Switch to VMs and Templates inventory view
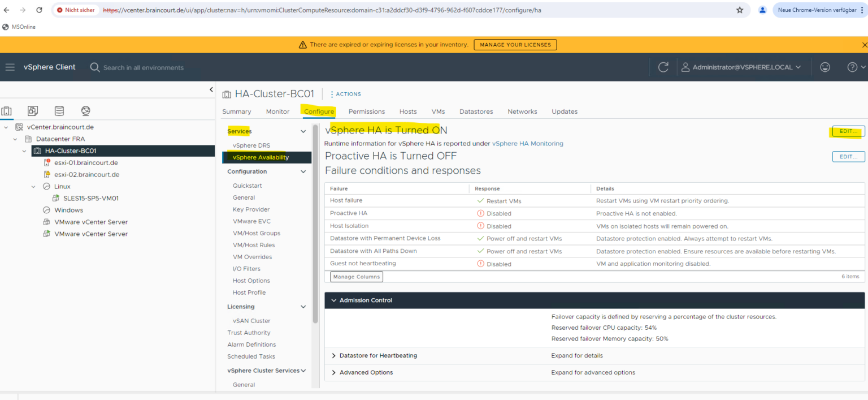This screenshot has width=868, height=400. [x=33, y=111]
